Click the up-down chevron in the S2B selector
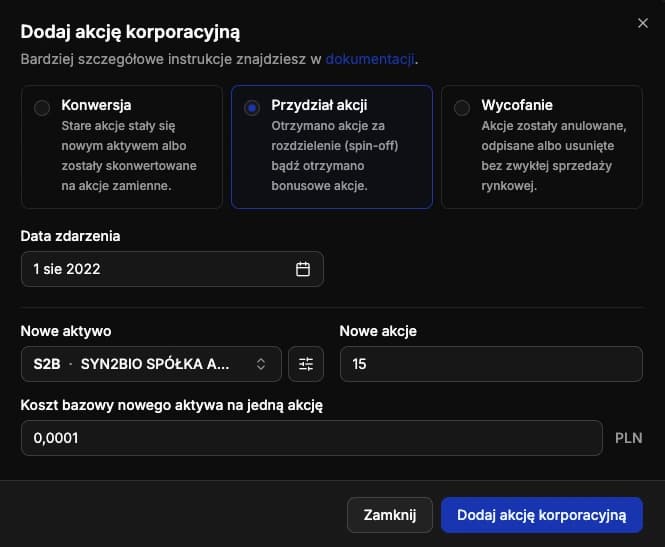Image resolution: width=665 pixels, height=547 pixels. point(261,364)
